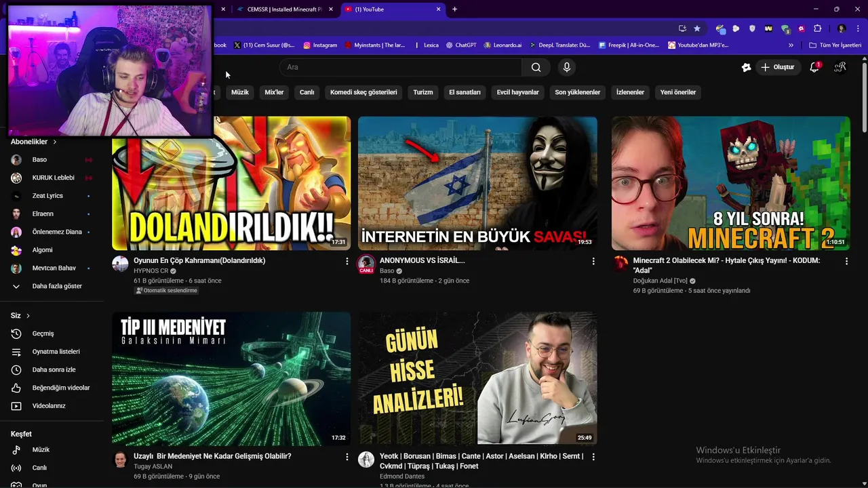Select the Evcil hayvanlar chip
This screenshot has width=868, height=488.
pos(517,92)
